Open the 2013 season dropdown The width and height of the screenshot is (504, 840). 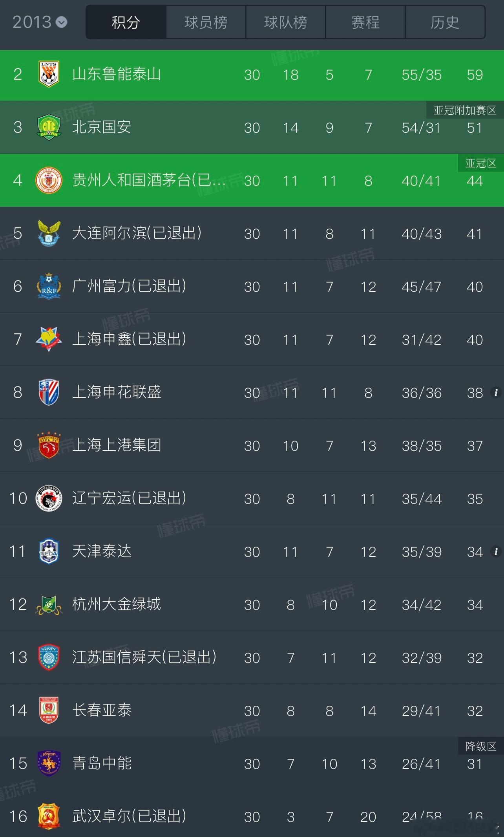point(40,22)
